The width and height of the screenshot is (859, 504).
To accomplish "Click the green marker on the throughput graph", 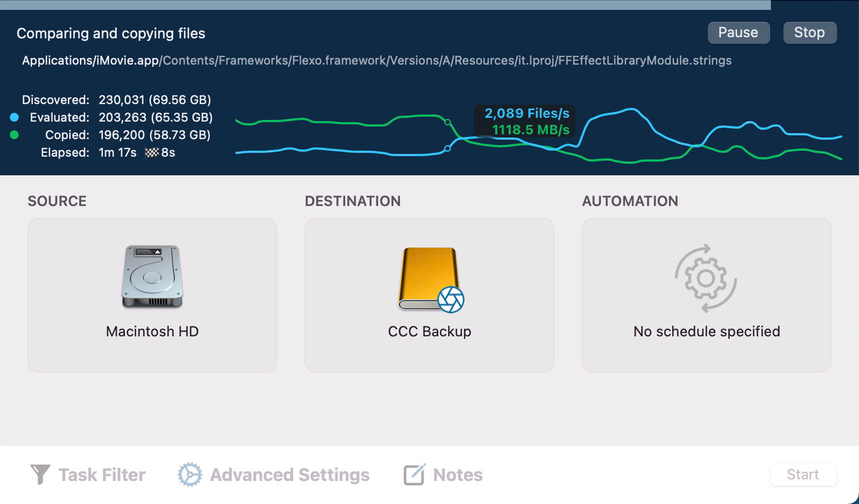I will click(x=448, y=122).
